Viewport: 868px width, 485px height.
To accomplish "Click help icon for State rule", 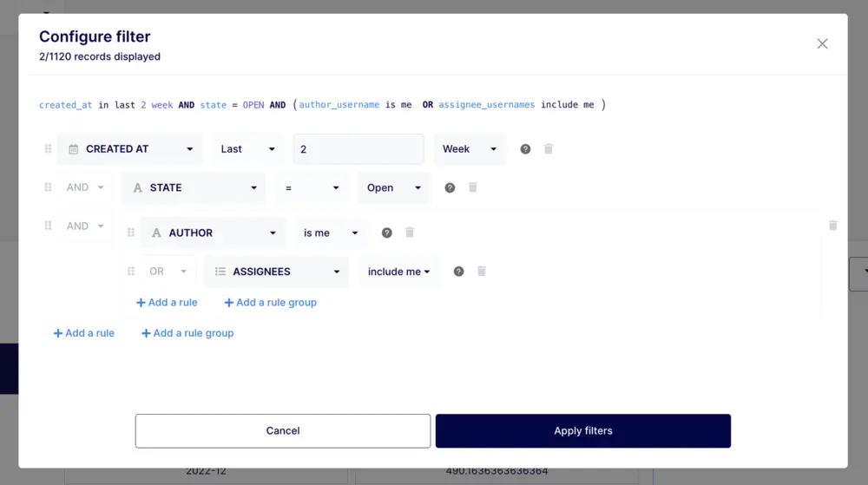I will tap(450, 187).
